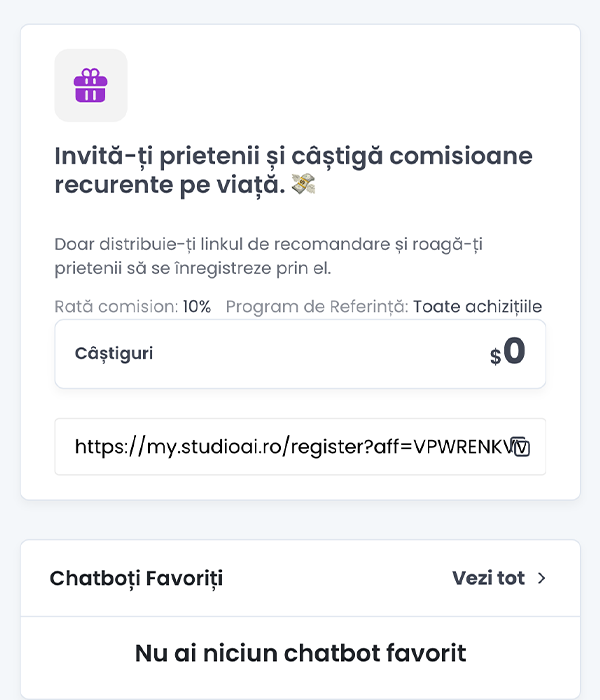Click the "Rată comision" label
Screen dimensions: 600x700
tap(116, 307)
